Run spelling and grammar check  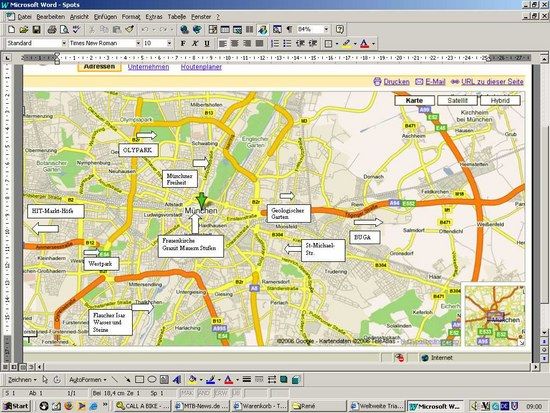pyautogui.click(x=76, y=29)
